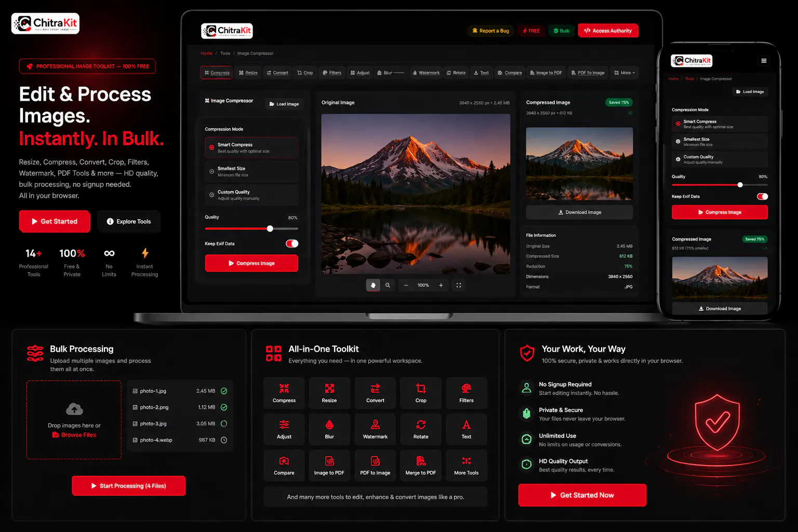Adjust the Quality slider handle in laptop panel

270,229
